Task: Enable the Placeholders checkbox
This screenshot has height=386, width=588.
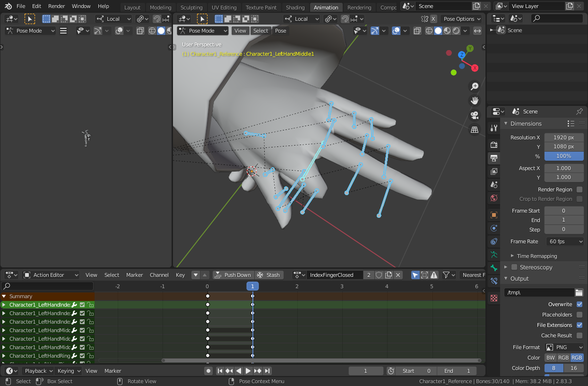Action: pyautogui.click(x=580, y=314)
